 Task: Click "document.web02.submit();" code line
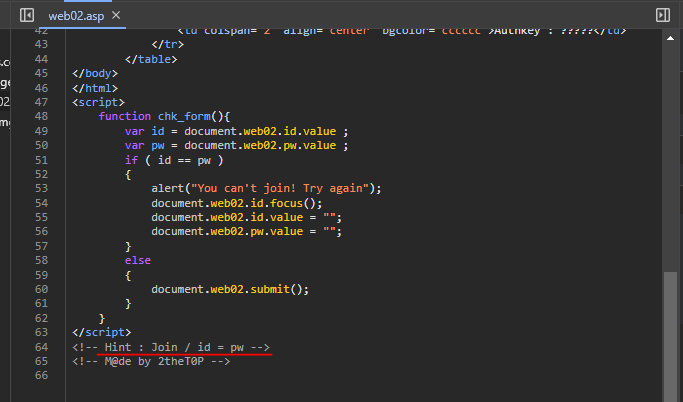(x=230, y=289)
